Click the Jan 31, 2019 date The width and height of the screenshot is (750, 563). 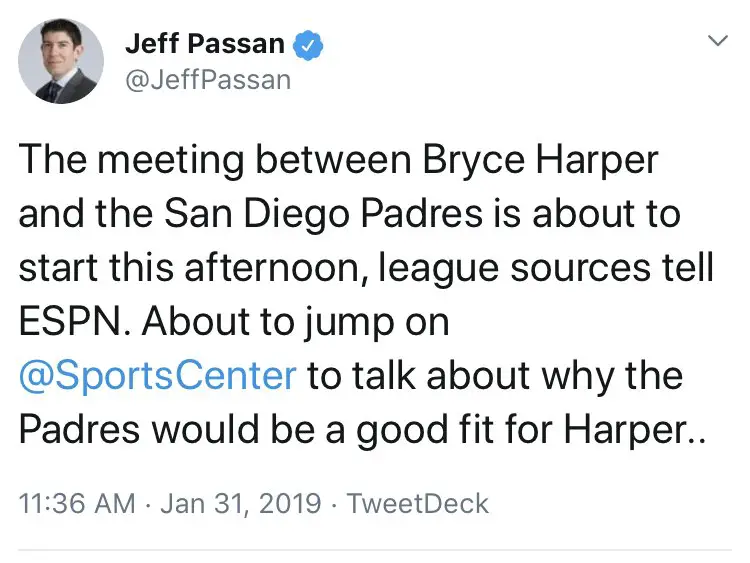coord(228,502)
